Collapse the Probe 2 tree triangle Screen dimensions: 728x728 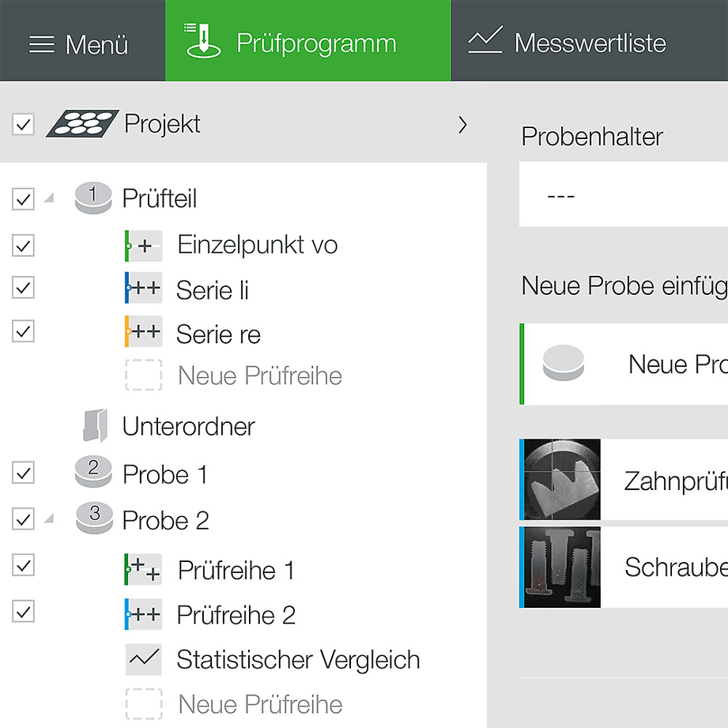pyautogui.click(x=49, y=519)
